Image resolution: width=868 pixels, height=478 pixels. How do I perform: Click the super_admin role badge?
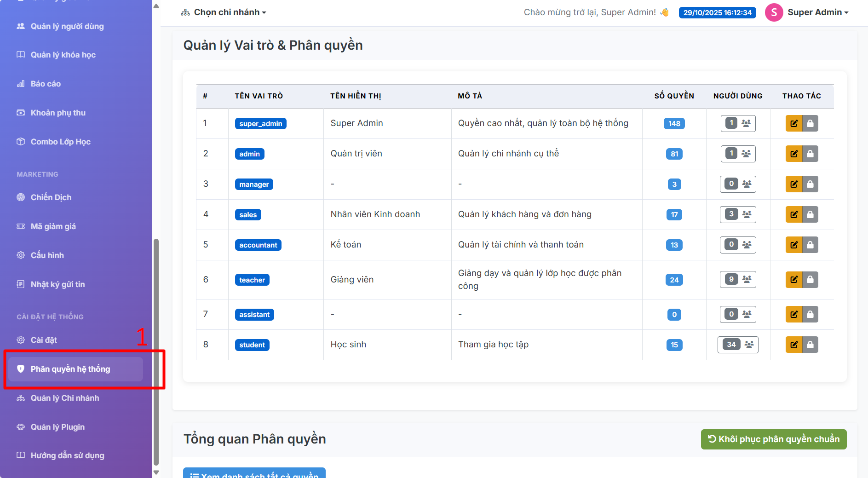260,123
